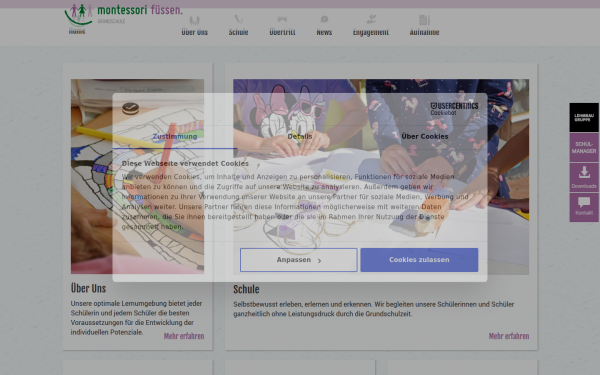Open the Engagement navigation menu
600x375 pixels.
[x=371, y=32]
